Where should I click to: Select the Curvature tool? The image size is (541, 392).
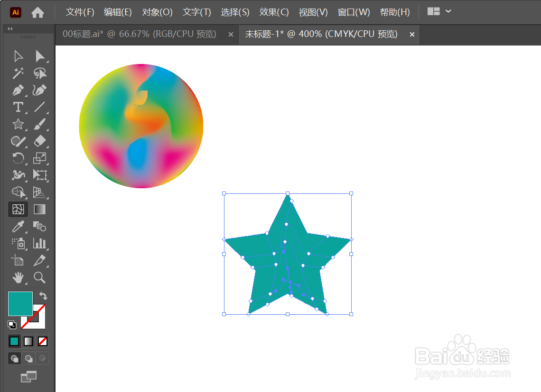pos(40,90)
